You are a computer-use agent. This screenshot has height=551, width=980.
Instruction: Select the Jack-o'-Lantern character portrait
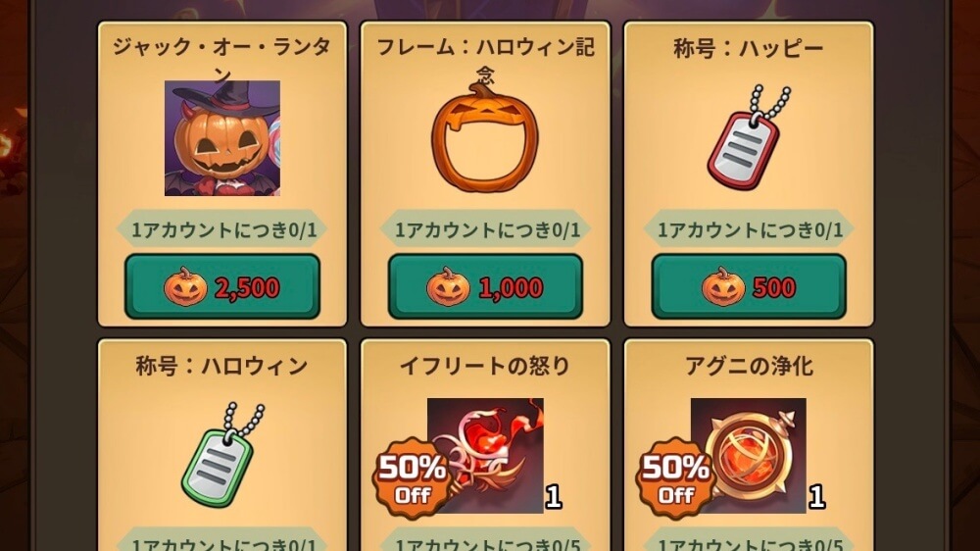[222, 138]
